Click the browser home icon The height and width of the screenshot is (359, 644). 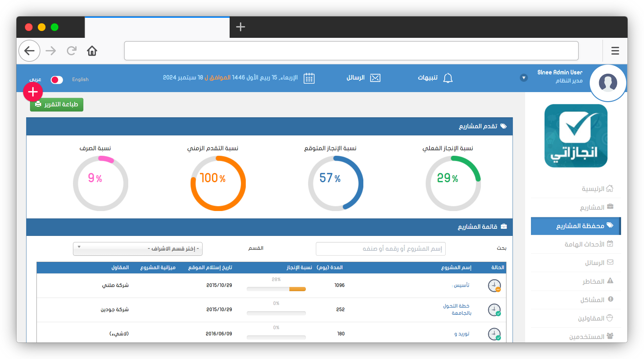92,51
